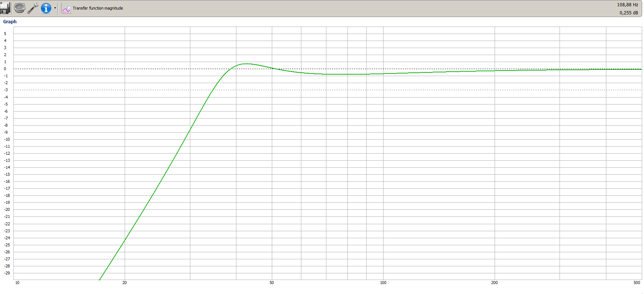Image resolution: width=644 pixels, height=294 pixels.
Task: Click the 10 frequency axis label
Action: click(17, 283)
